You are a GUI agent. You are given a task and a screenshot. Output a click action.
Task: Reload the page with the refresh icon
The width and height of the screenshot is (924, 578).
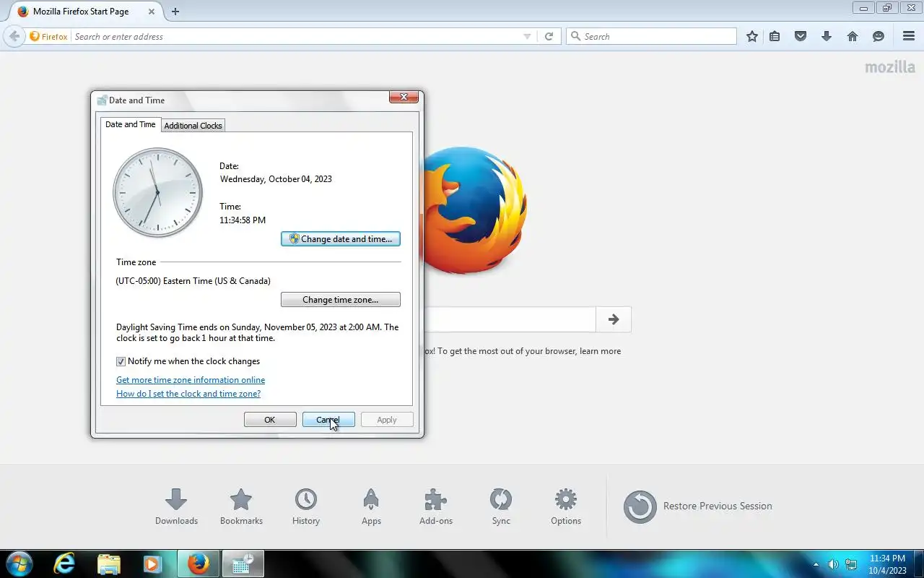pos(549,36)
